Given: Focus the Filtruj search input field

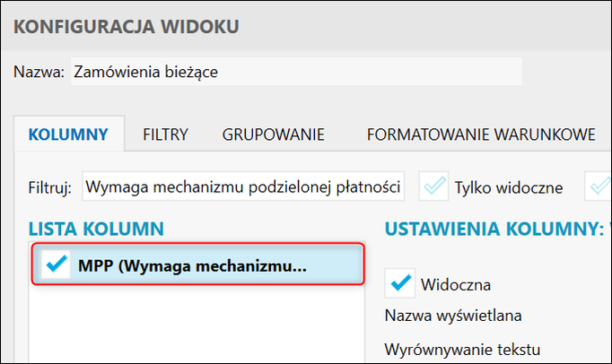Looking at the screenshot, I should [x=243, y=187].
